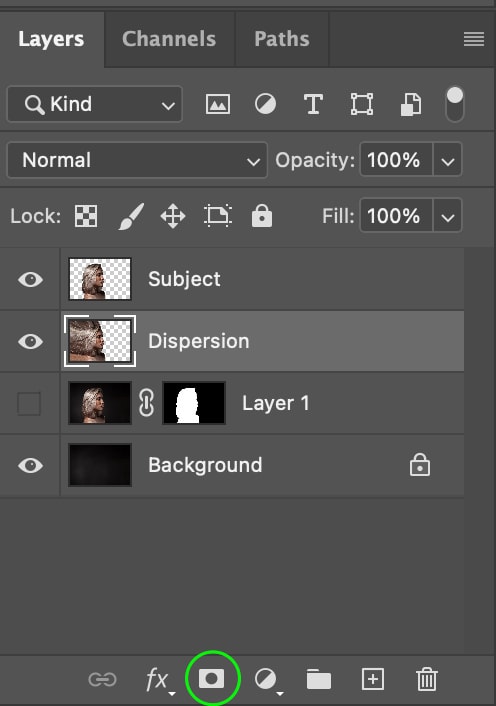Lock image pixels brush icon

pos(131,216)
